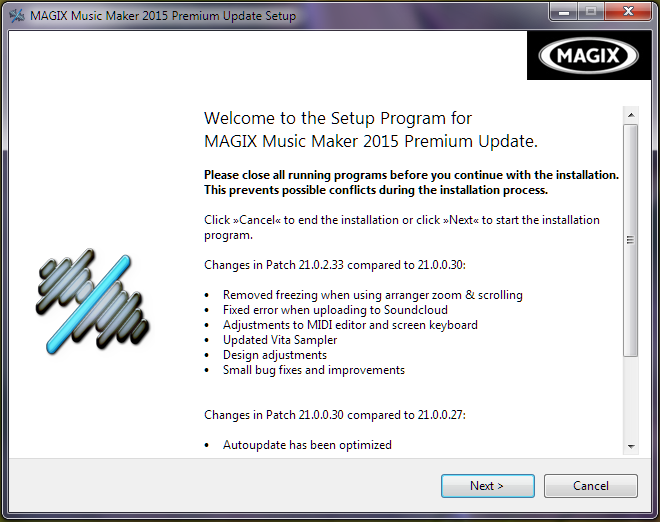Click the bold 'Please close all running programs' text
This screenshot has height=522, width=660.
(411, 182)
